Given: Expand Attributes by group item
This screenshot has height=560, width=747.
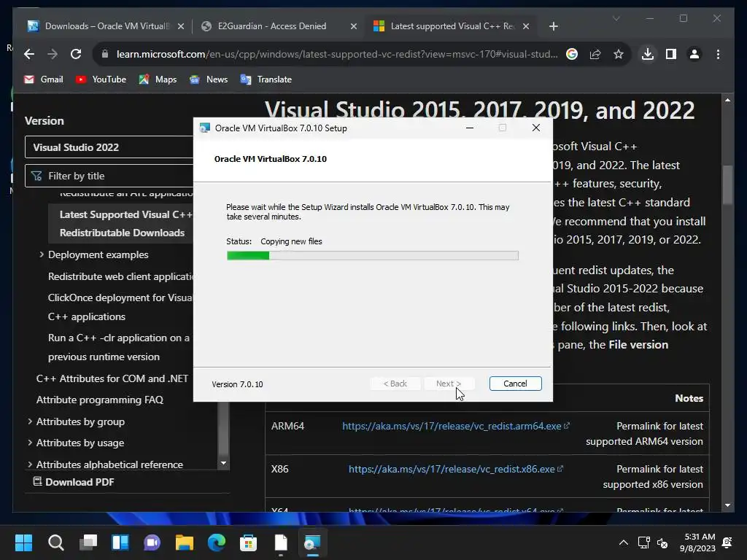Looking at the screenshot, I should coord(30,421).
